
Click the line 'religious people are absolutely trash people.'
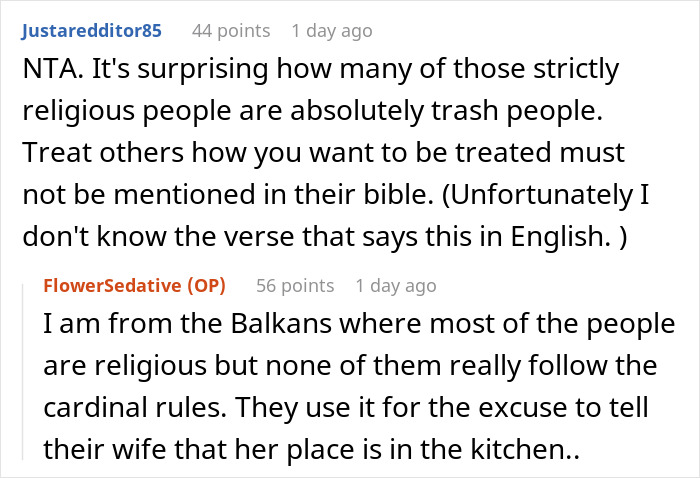pyautogui.click(x=312, y=111)
